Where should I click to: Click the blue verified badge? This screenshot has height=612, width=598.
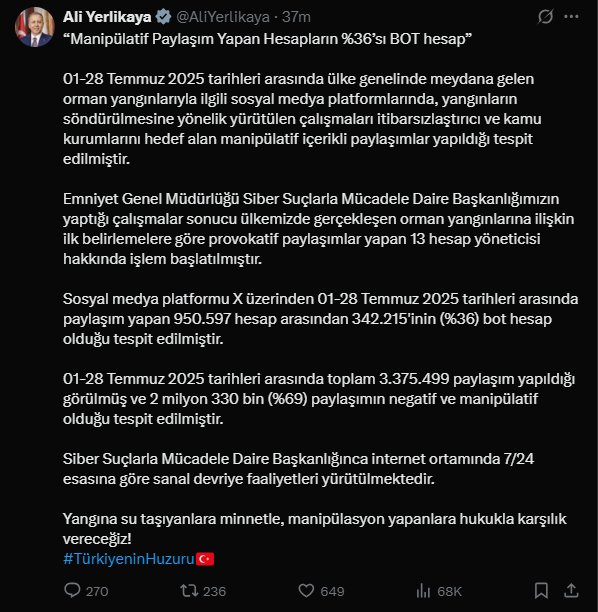pos(163,17)
